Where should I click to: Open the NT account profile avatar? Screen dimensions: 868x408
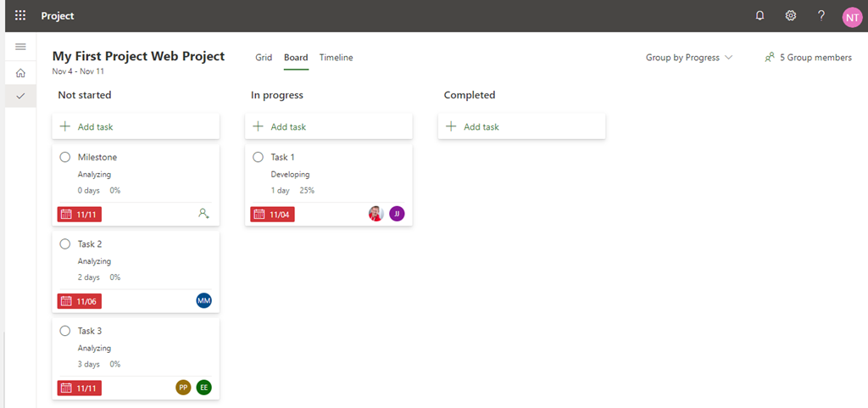coord(851,16)
